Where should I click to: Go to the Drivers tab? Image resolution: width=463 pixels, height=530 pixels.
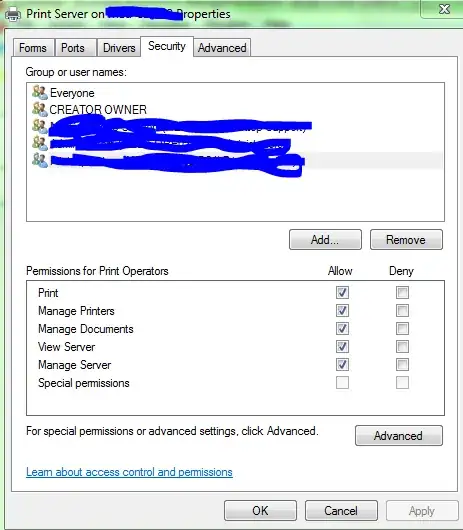point(119,48)
